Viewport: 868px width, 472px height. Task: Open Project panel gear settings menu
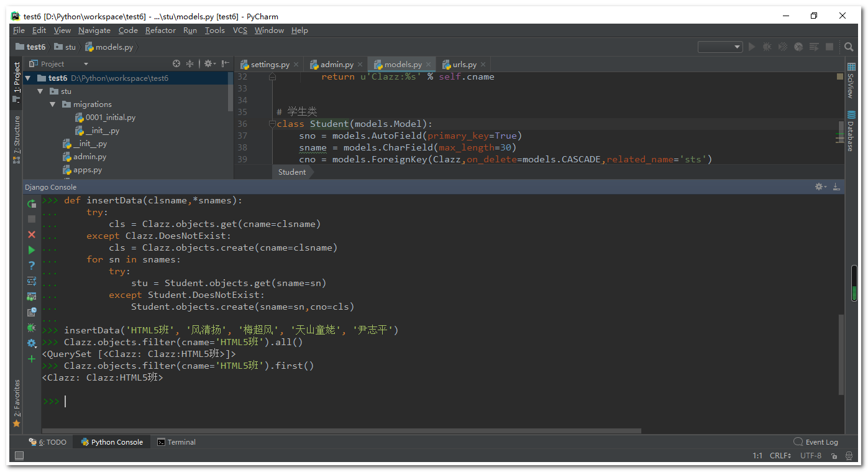tap(209, 63)
